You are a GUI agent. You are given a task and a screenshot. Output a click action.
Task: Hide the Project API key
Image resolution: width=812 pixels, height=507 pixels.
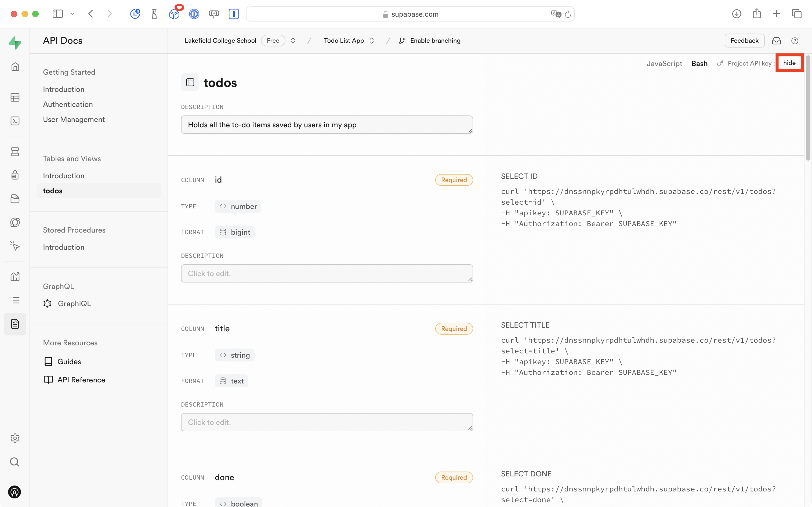click(789, 63)
